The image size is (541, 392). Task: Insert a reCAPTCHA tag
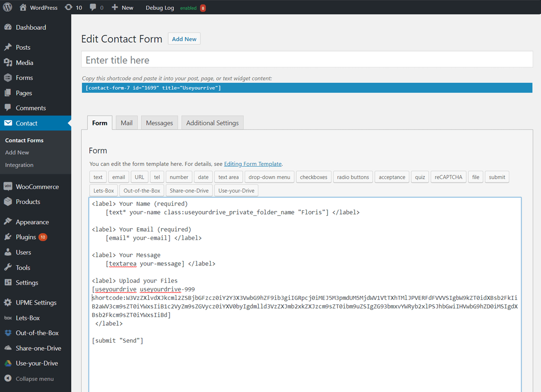[449, 177]
